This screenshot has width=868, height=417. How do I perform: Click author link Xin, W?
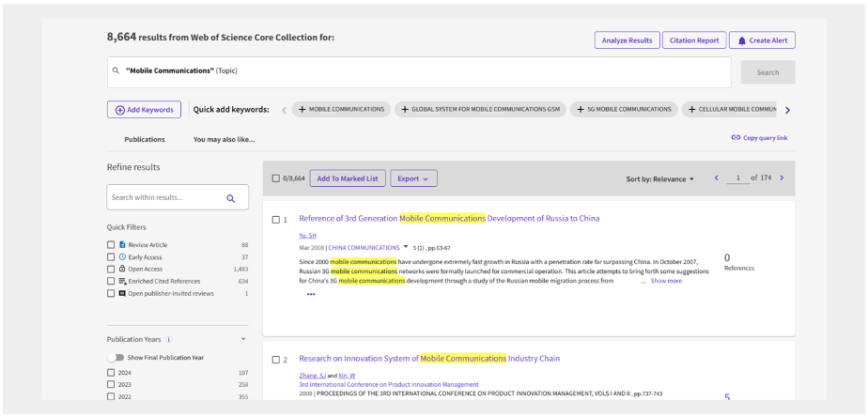(347, 376)
